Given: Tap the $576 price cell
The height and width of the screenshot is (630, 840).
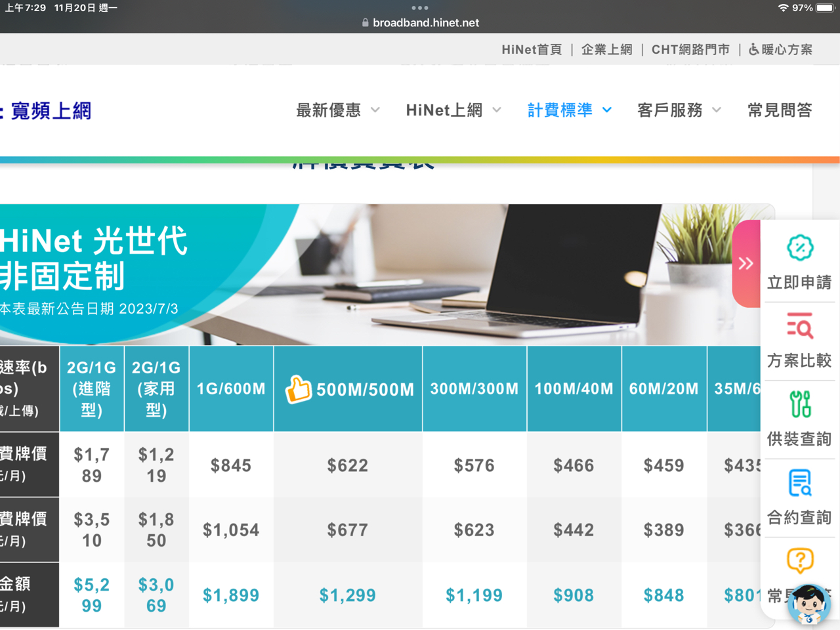Looking at the screenshot, I should click(474, 465).
